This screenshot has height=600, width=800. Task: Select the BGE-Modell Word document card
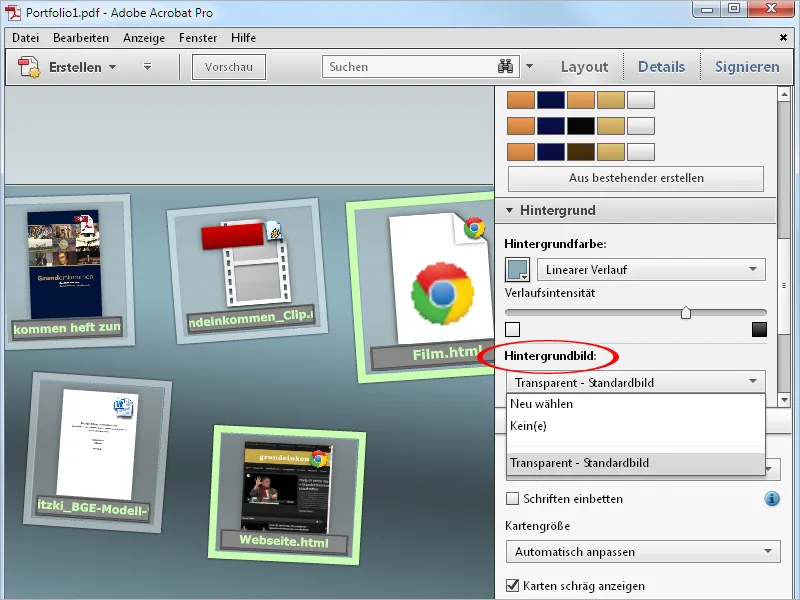click(97, 453)
